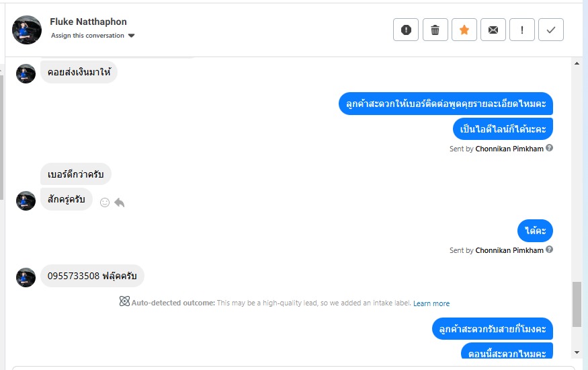Click info icon beside first Chonnikan Pimkham
Screen dimensions: 588x370
[550, 148]
